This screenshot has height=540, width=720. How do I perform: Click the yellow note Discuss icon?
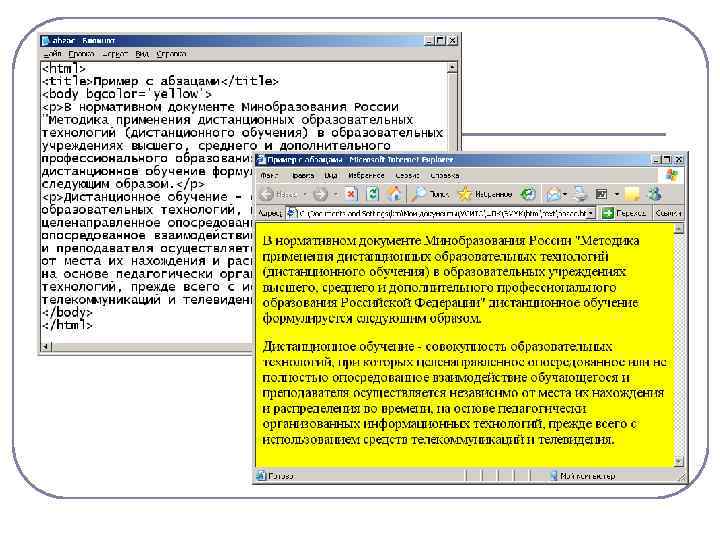632,194
